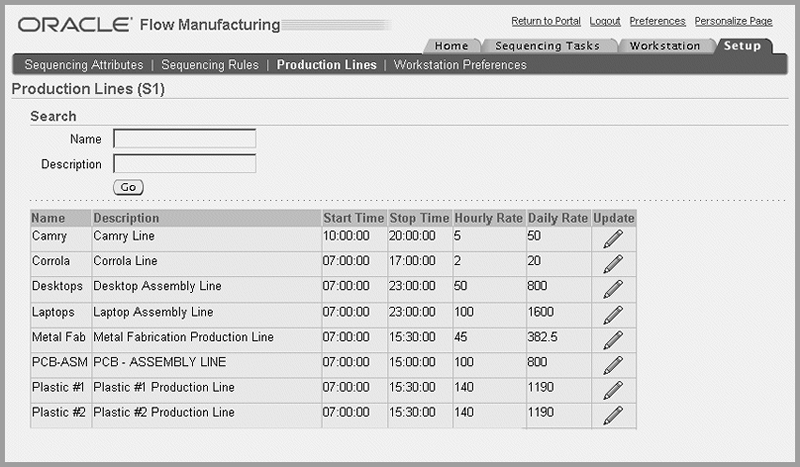Click the Update column header
Image resolution: width=800 pixels, height=467 pixels.
coord(614,218)
